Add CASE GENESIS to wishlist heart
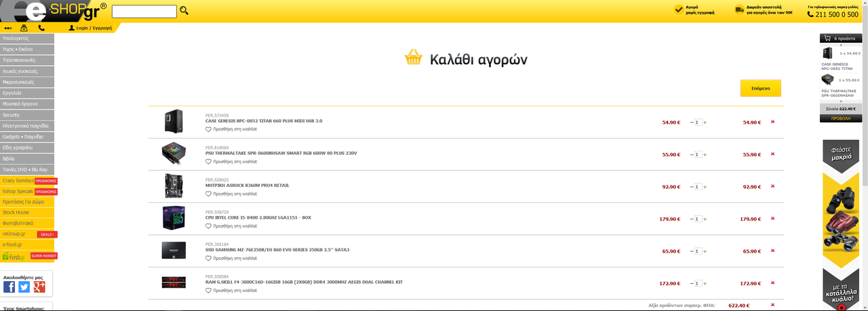Screen dimensions: 868x311 (x=209, y=130)
